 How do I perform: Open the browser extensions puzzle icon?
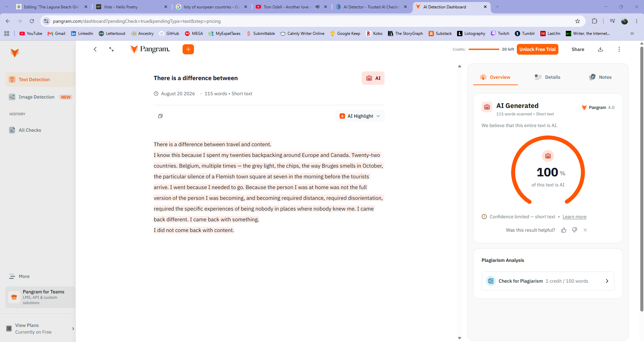click(x=594, y=21)
